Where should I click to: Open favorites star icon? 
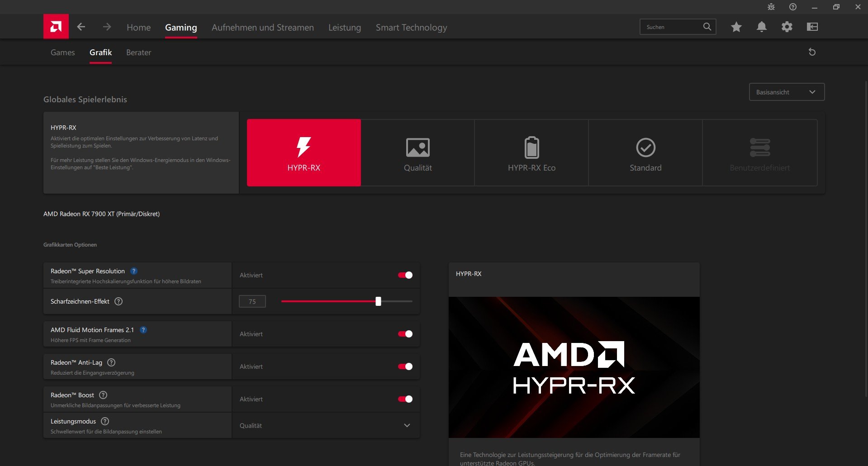click(x=736, y=27)
